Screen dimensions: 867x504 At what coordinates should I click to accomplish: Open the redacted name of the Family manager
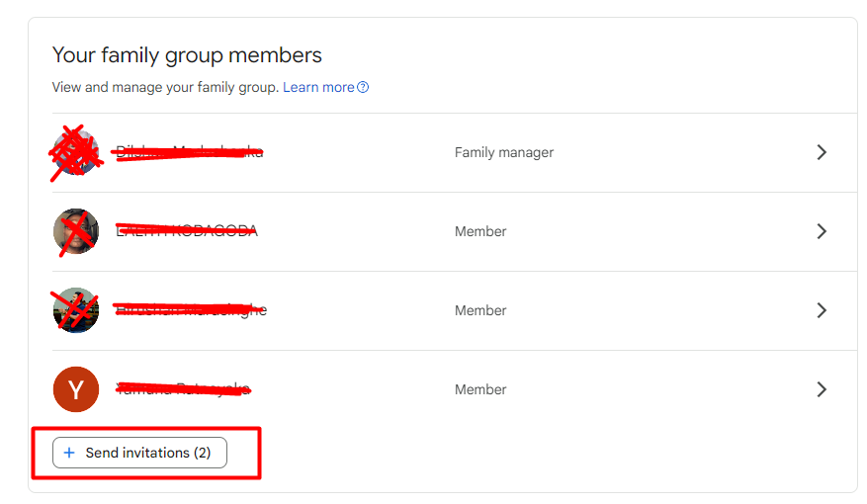[189, 151]
